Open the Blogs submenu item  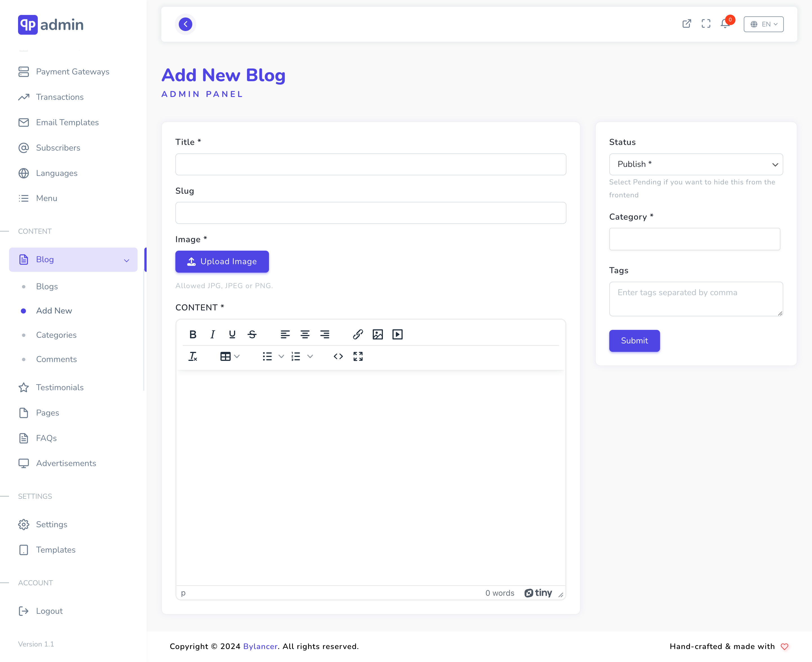coord(47,286)
